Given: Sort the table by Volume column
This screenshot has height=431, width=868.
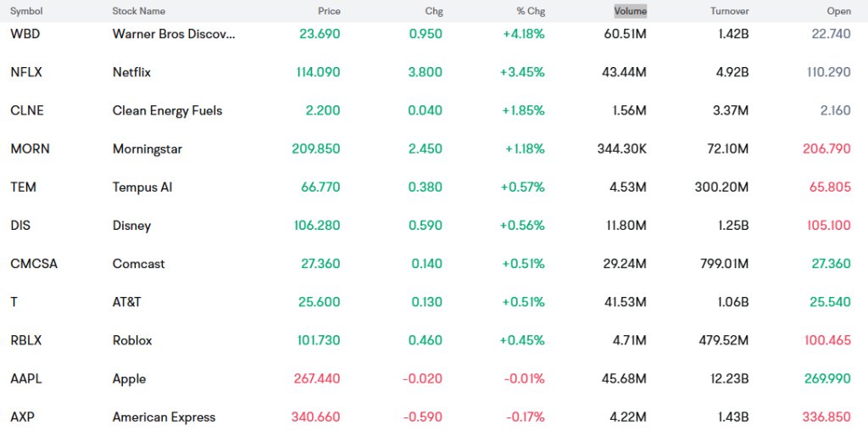Looking at the screenshot, I should [x=630, y=11].
